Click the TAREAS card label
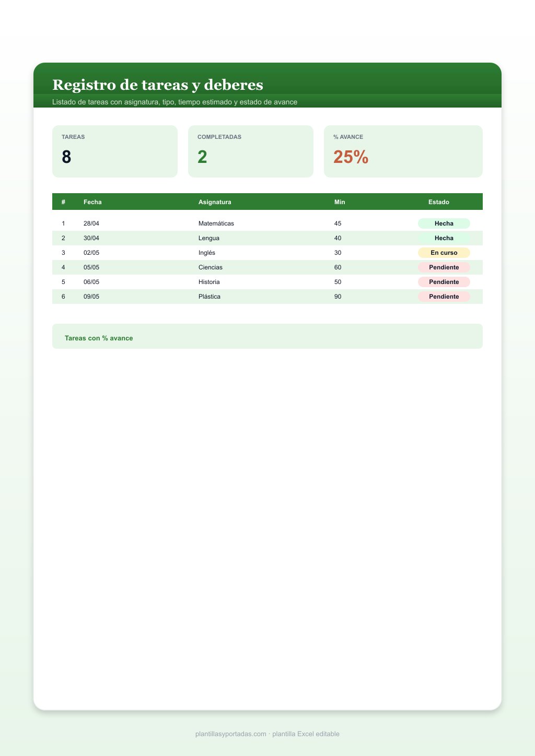The width and height of the screenshot is (535, 756). point(73,137)
